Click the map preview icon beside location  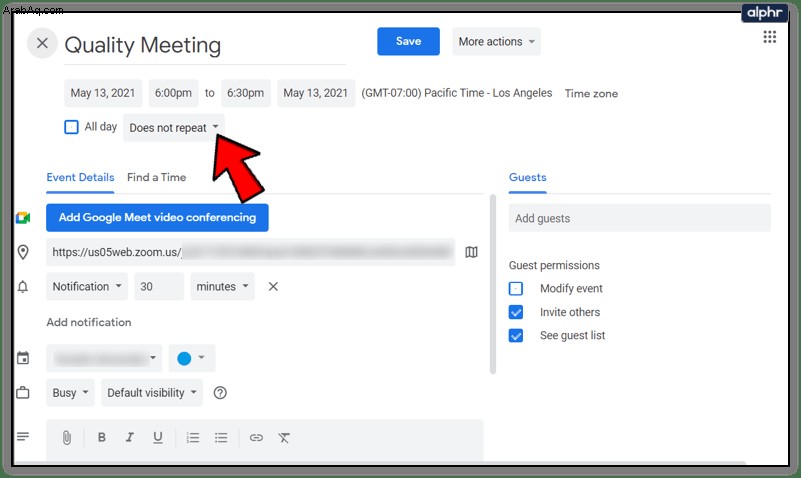(x=472, y=252)
